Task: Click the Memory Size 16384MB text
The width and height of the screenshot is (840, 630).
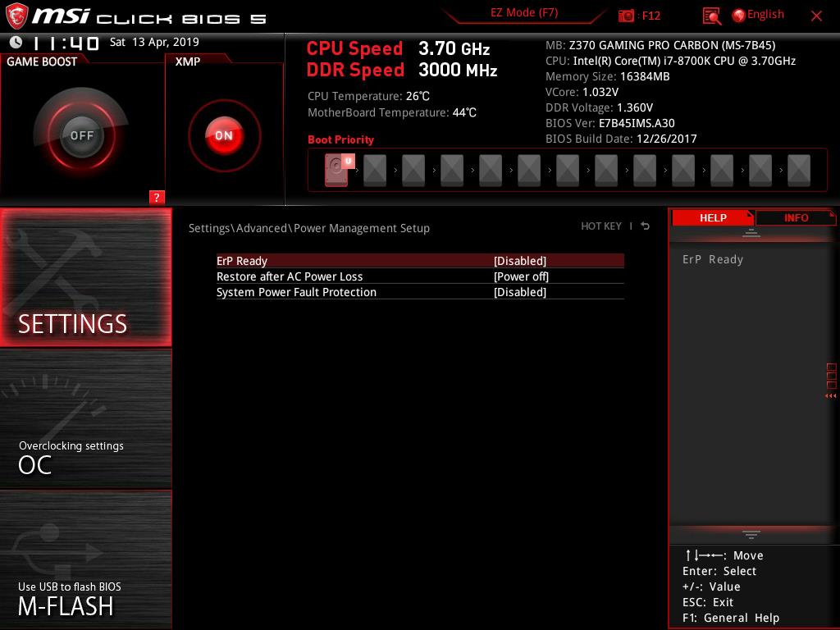Action: point(608,76)
